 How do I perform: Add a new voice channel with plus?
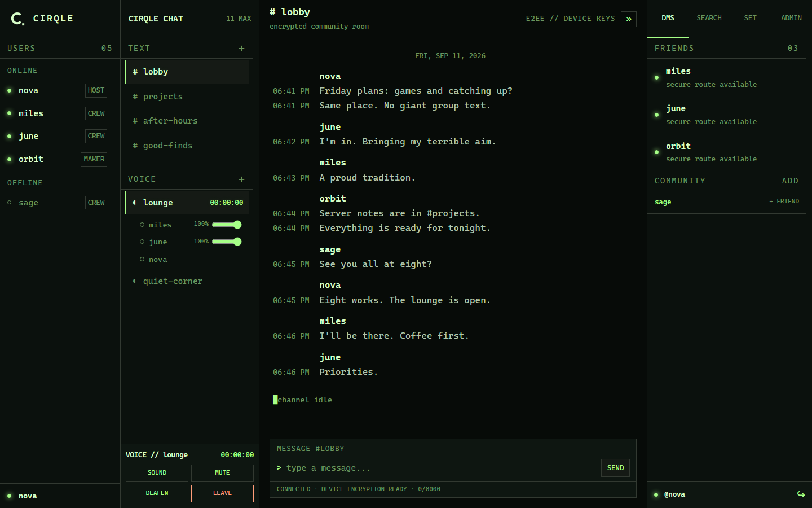tap(241, 179)
